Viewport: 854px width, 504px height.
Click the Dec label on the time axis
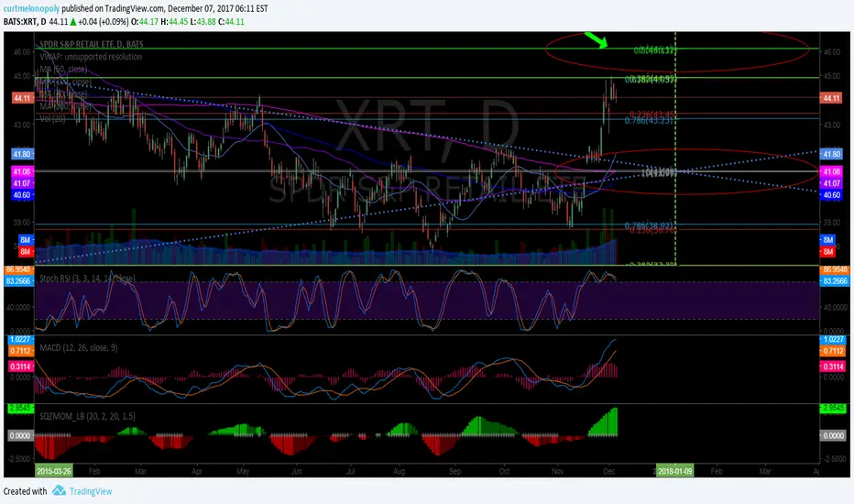pos(609,471)
